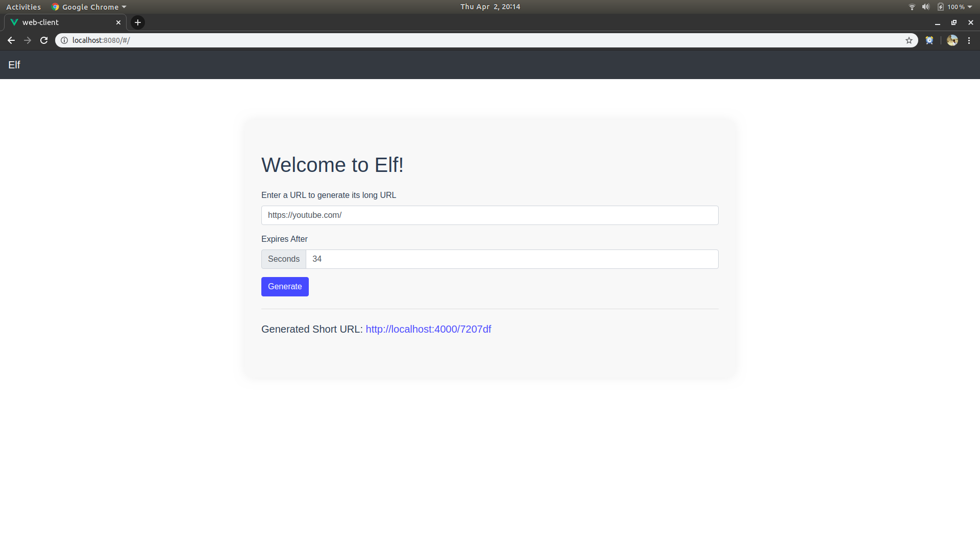The height and width of the screenshot is (551, 980).
Task: Select the Seconds dropdown selector
Action: click(x=283, y=259)
